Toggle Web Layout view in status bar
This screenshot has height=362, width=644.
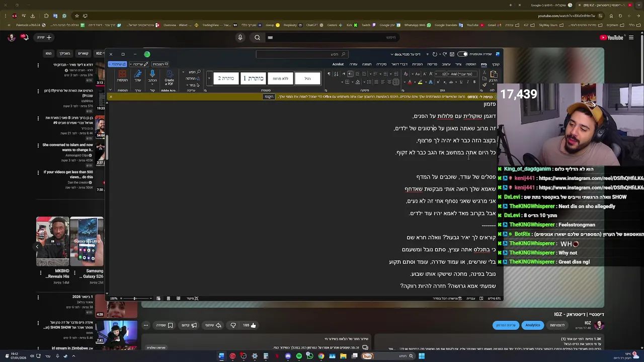(x=158, y=298)
